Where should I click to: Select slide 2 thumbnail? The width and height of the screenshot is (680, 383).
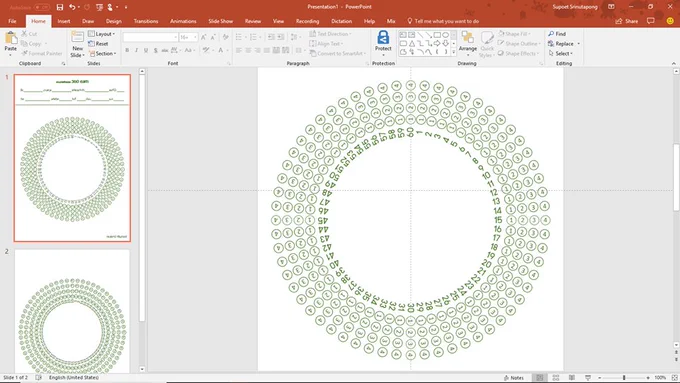point(72,311)
